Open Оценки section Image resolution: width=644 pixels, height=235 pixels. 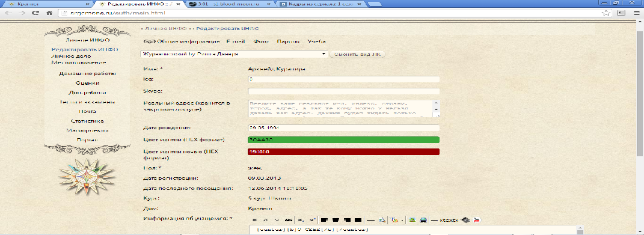87,83
